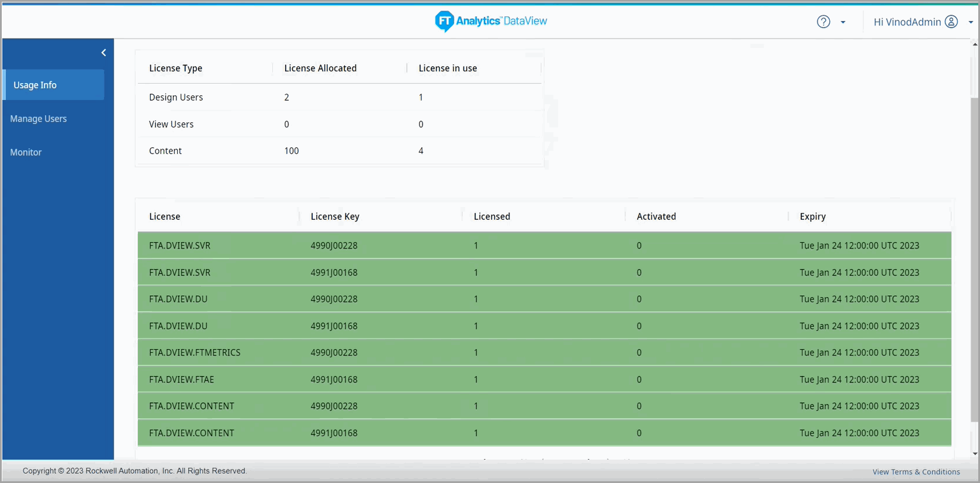Click the Rockwell Automation copyright text
The height and width of the screenshot is (483, 980).
coord(134,471)
